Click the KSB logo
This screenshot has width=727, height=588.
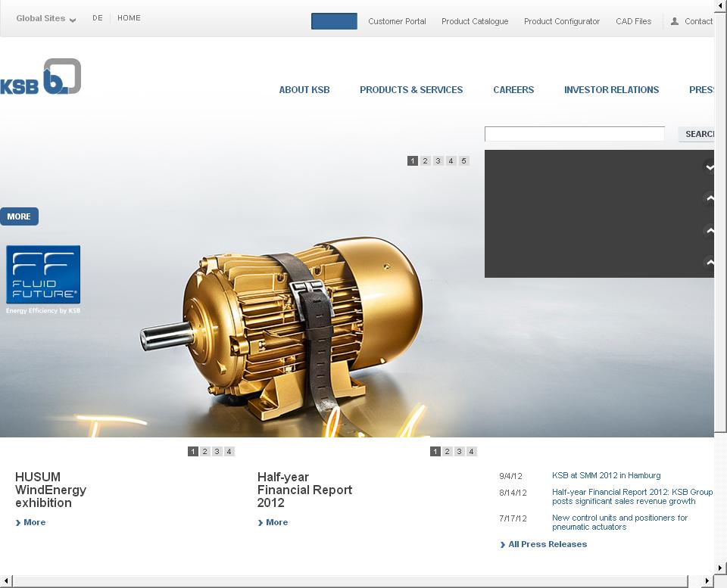(x=41, y=76)
